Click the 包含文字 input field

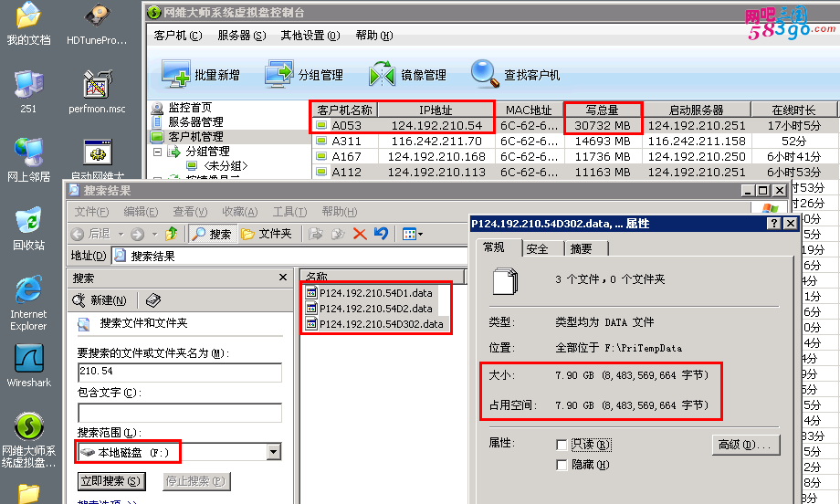(x=180, y=413)
